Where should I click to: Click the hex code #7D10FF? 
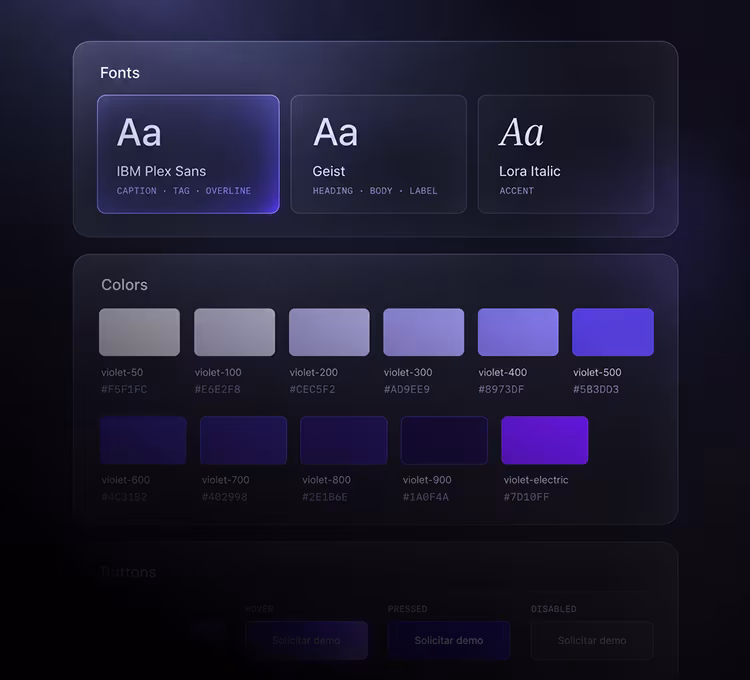tap(526, 497)
